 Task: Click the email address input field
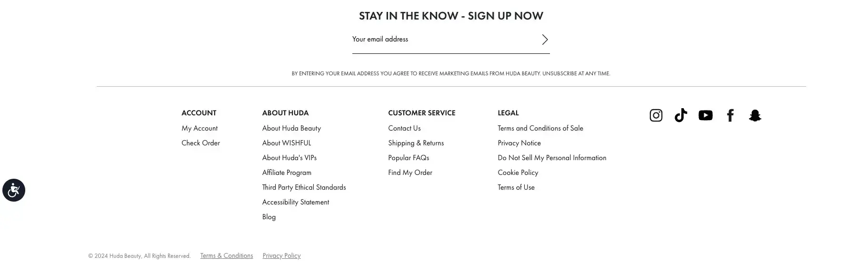tap(443, 40)
